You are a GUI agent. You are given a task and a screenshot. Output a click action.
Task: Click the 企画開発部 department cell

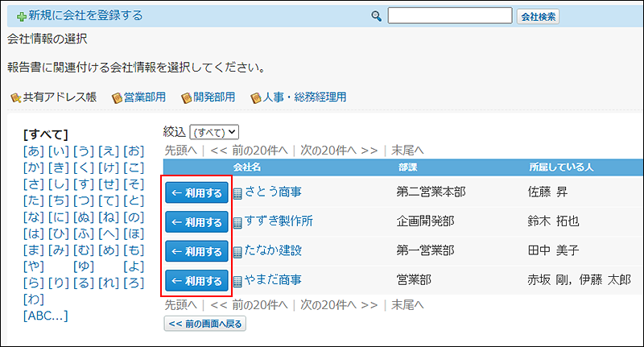tap(425, 221)
